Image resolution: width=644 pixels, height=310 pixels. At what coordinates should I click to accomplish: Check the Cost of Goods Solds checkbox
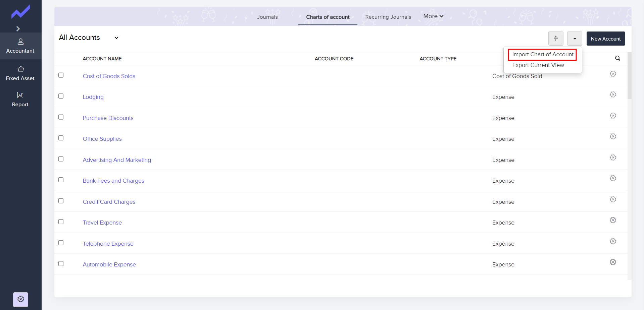61,75
